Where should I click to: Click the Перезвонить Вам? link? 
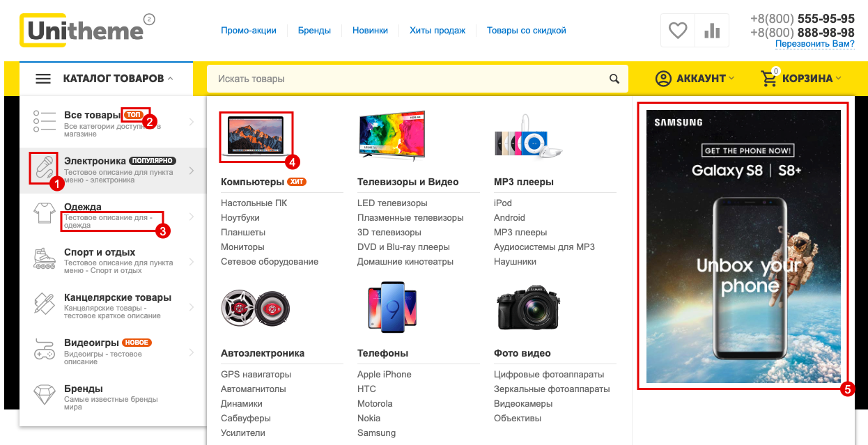click(x=814, y=44)
